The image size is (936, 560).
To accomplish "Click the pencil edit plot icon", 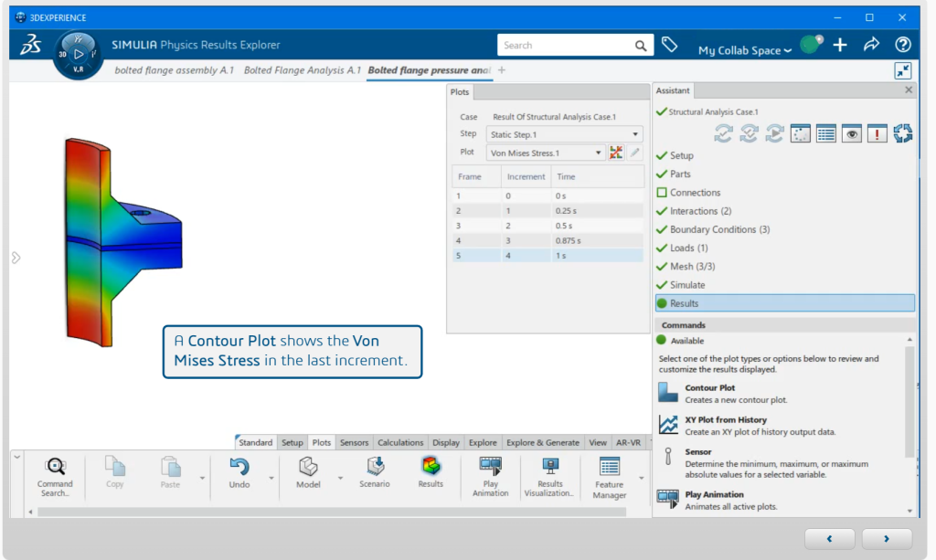I will [x=634, y=153].
